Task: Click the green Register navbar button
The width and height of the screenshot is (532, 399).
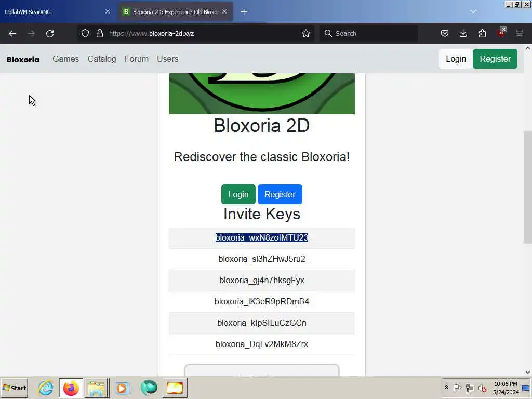Action: pos(495,59)
